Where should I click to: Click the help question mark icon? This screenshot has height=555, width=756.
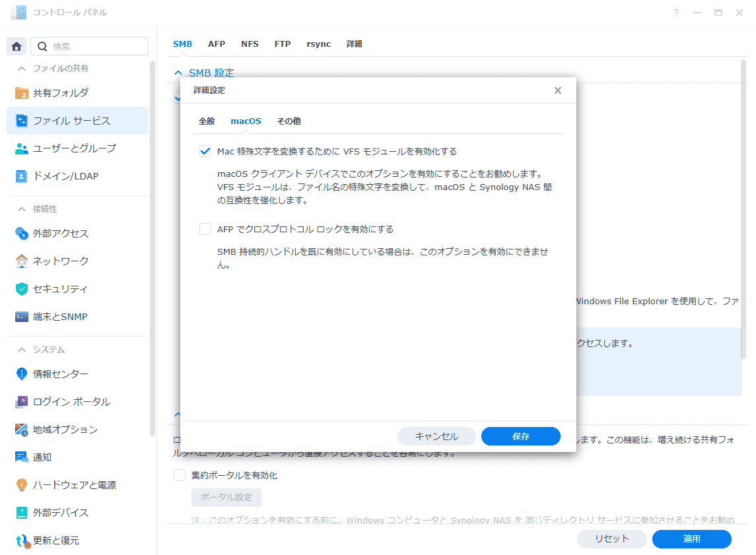pyautogui.click(x=676, y=13)
